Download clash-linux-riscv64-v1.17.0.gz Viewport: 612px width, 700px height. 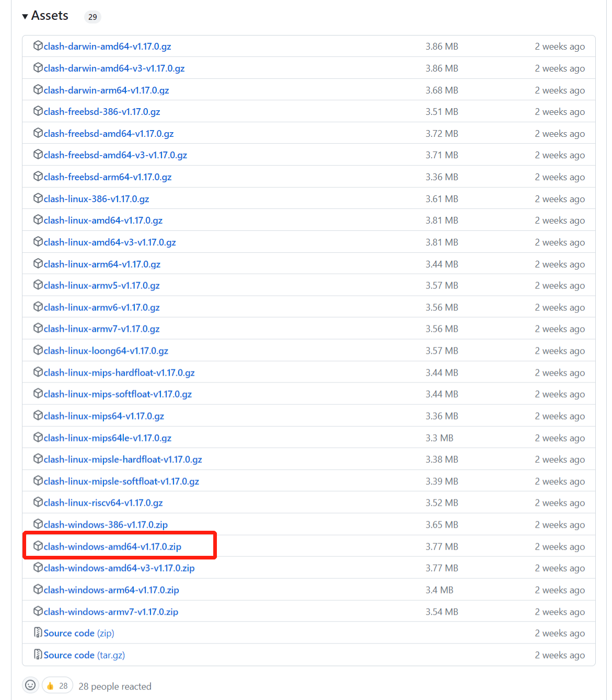[x=103, y=503]
